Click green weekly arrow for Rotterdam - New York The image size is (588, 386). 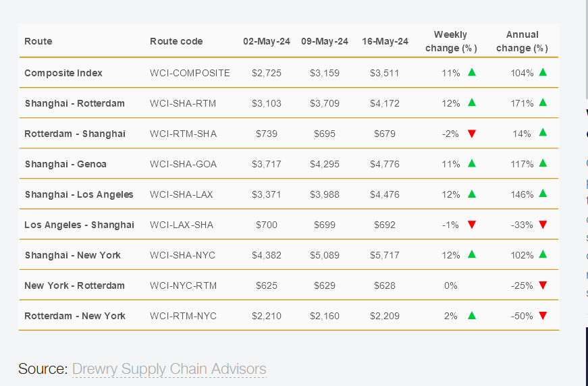tap(472, 315)
